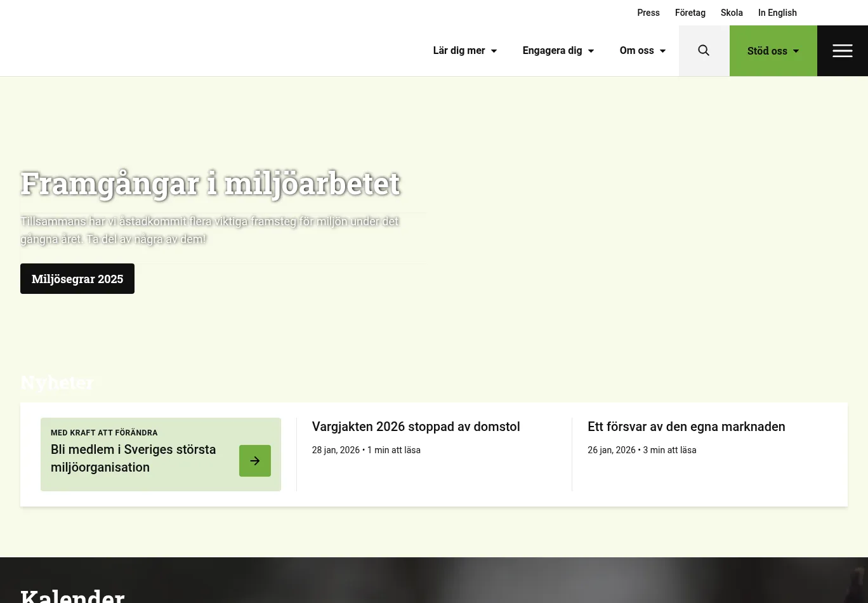The width and height of the screenshot is (868, 603).
Task: Select Skola in the top bar
Action: 732,13
